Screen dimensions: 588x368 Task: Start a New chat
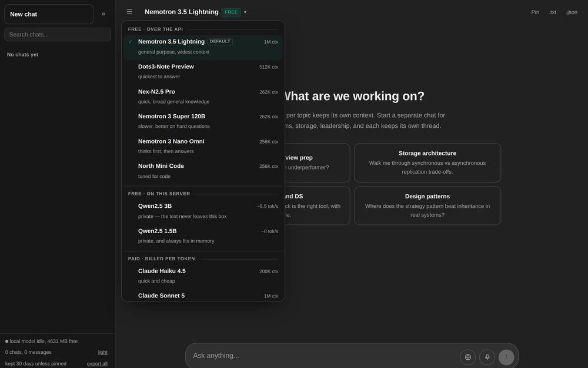[49, 14]
